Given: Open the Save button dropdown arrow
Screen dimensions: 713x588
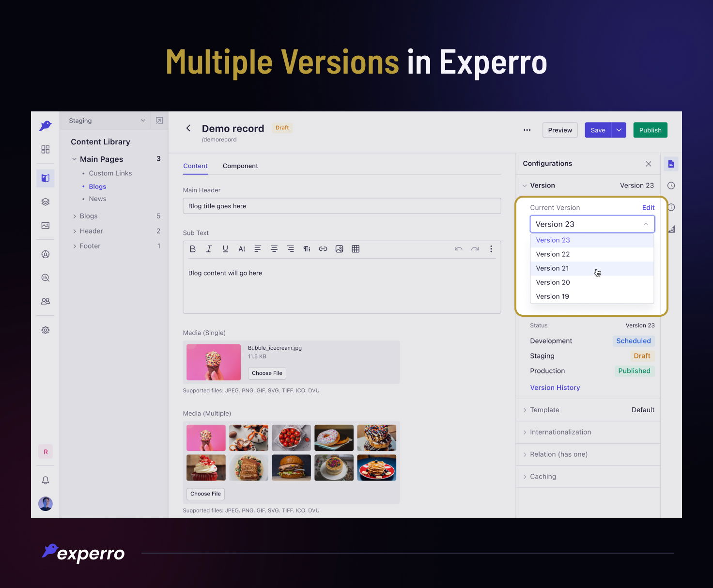Looking at the screenshot, I should (x=619, y=130).
